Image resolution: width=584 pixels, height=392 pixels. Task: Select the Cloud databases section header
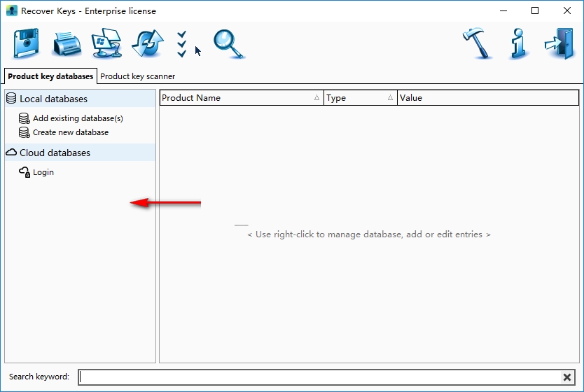point(80,153)
